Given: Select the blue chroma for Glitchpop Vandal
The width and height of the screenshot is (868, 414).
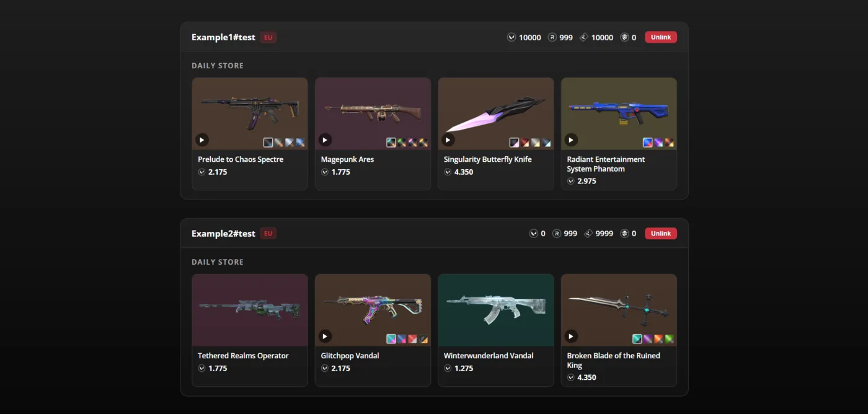Looking at the screenshot, I should [402, 339].
